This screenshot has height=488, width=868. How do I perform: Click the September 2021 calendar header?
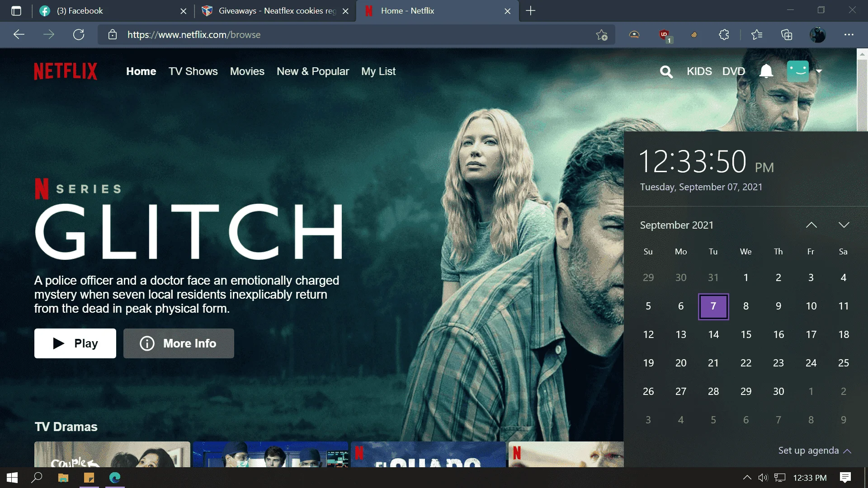pos(676,225)
